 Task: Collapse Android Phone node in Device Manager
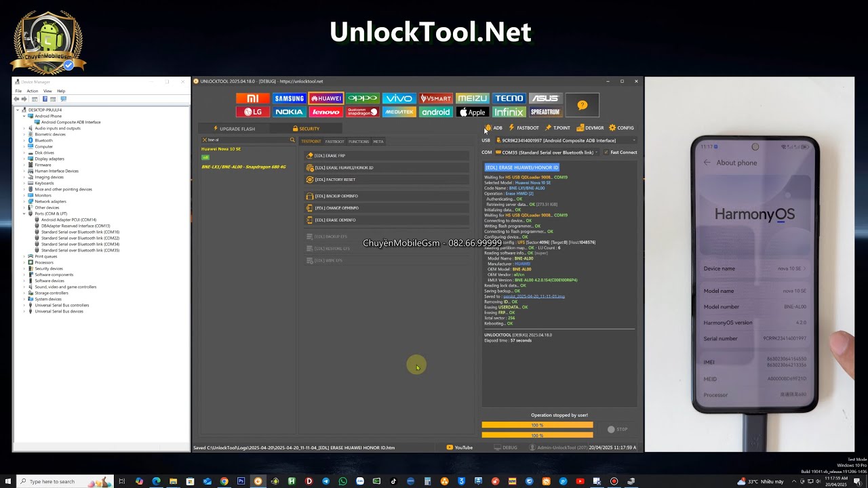click(x=24, y=116)
